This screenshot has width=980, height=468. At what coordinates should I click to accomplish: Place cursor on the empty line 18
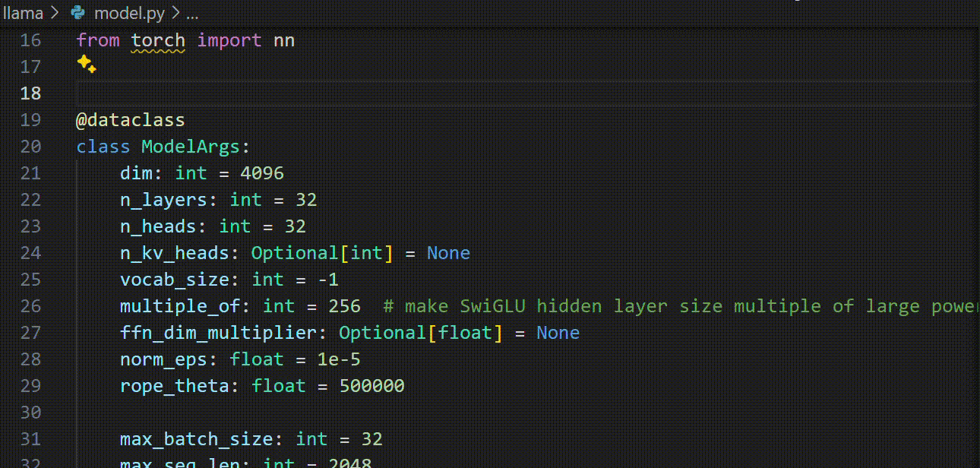pos(524,93)
